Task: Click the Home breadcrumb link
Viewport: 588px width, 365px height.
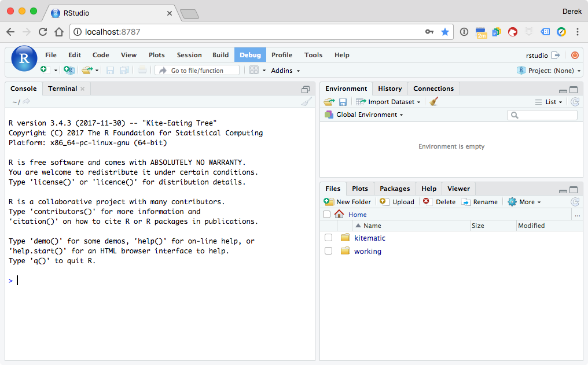Action: (x=358, y=215)
